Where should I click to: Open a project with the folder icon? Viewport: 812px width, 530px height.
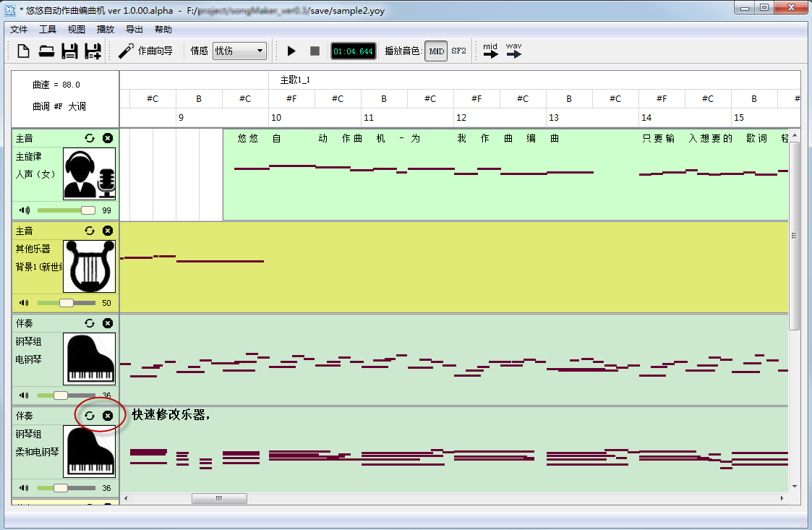click(46, 51)
